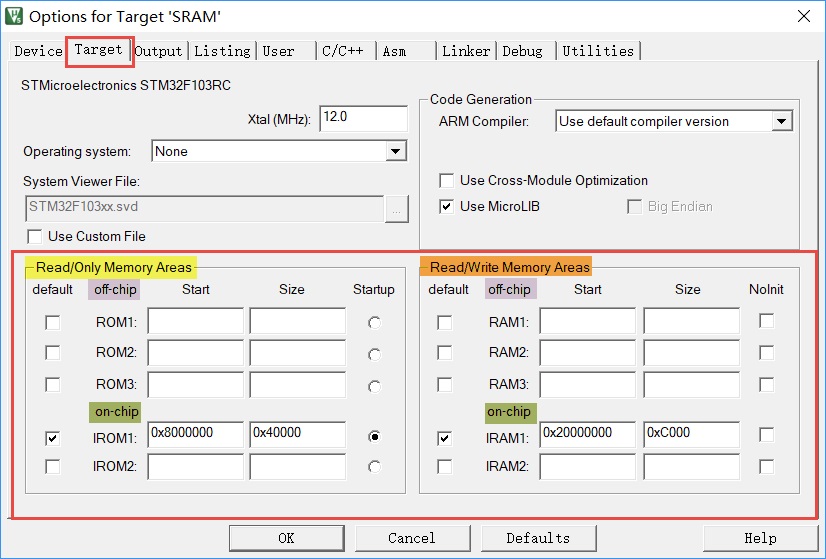Enable Use Cross-Module Optimization
This screenshot has width=826, height=559.
click(447, 181)
